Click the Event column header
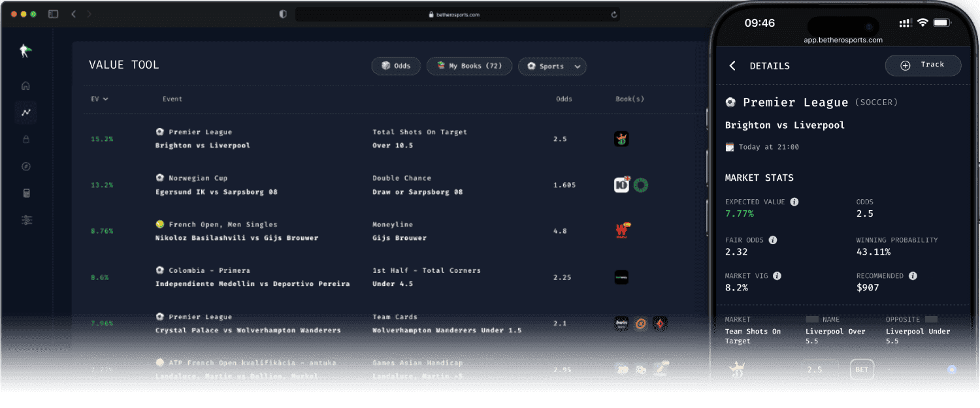 point(172,99)
